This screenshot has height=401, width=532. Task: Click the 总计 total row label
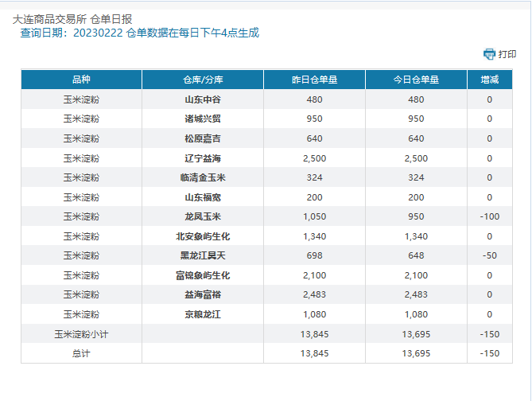tap(81, 353)
